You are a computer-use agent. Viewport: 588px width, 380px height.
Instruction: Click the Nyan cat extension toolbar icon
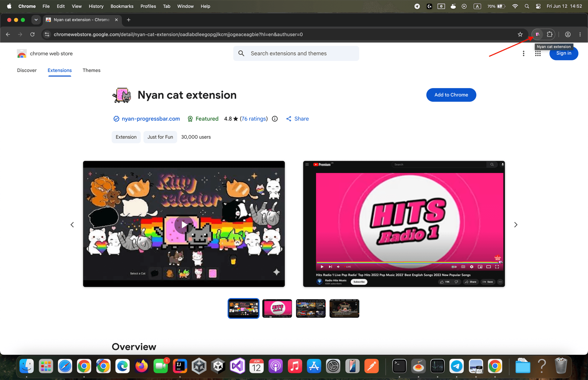[x=537, y=34]
